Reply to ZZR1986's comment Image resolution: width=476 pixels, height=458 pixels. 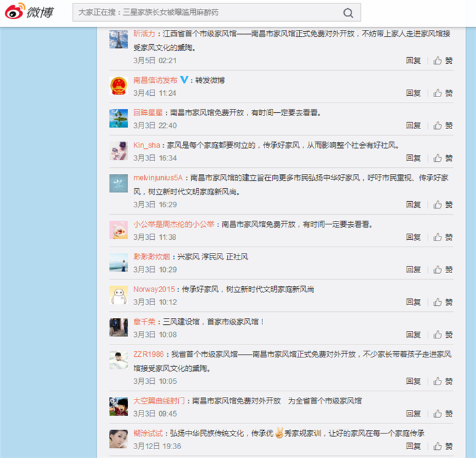click(x=413, y=381)
